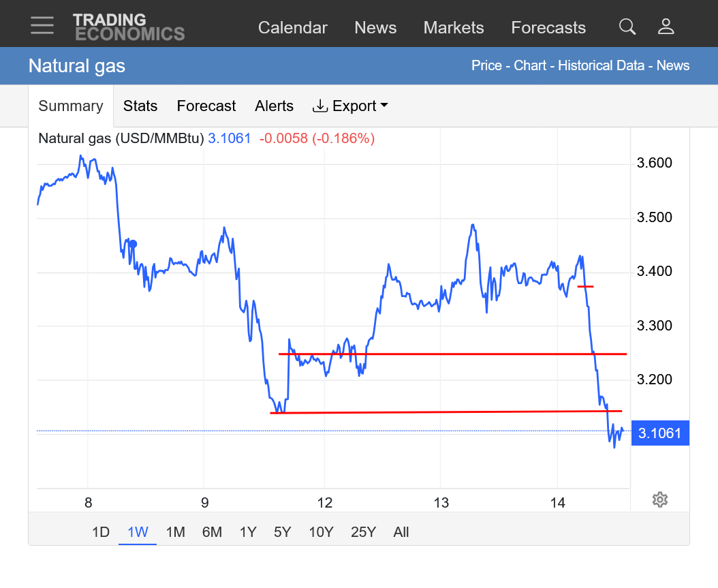Click the blue data point marker on chart
Image resolution: width=718 pixels, height=588 pixels.
point(134,244)
